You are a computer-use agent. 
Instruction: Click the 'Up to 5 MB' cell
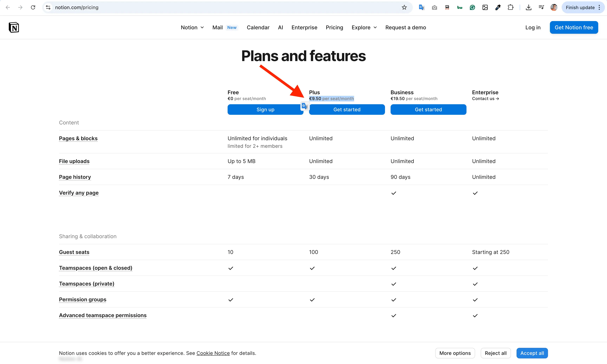242,161
